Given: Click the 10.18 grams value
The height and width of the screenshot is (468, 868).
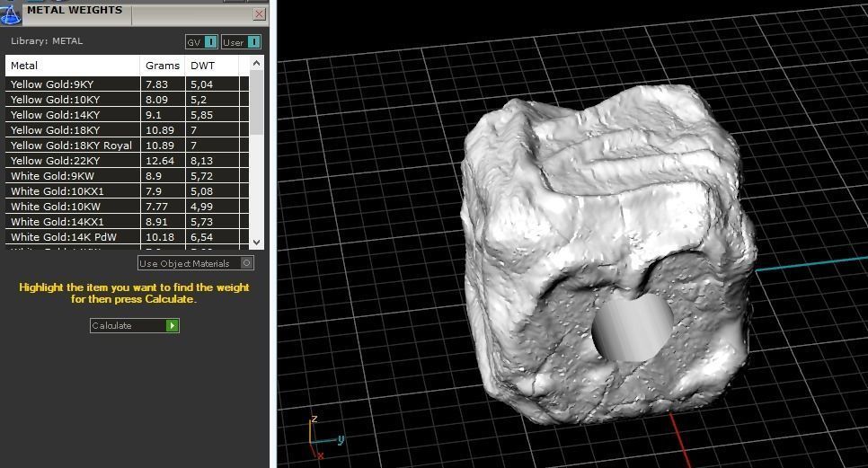Looking at the screenshot, I should [160, 237].
